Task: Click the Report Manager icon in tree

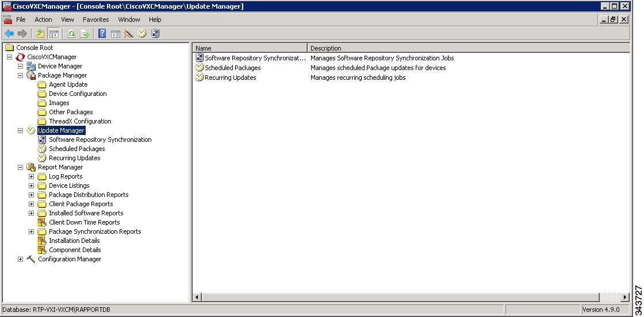Action: (x=31, y=167)
